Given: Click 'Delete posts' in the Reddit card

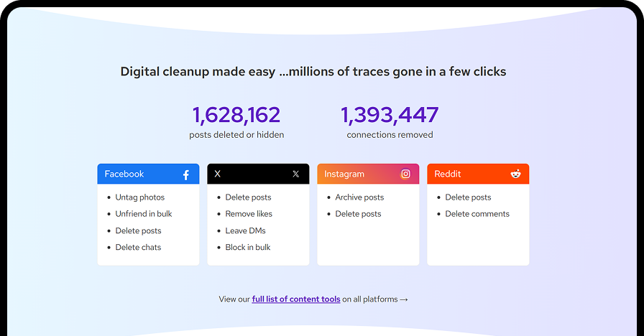Looking at the screenshot, I should pos(468,197).
